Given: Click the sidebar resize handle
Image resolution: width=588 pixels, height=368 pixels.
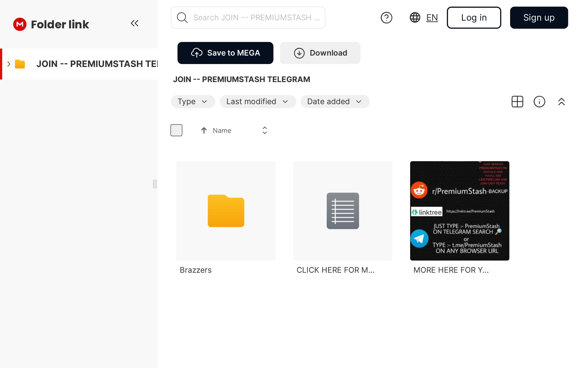Looking at the screenshot, I should (x=155, y=184).
